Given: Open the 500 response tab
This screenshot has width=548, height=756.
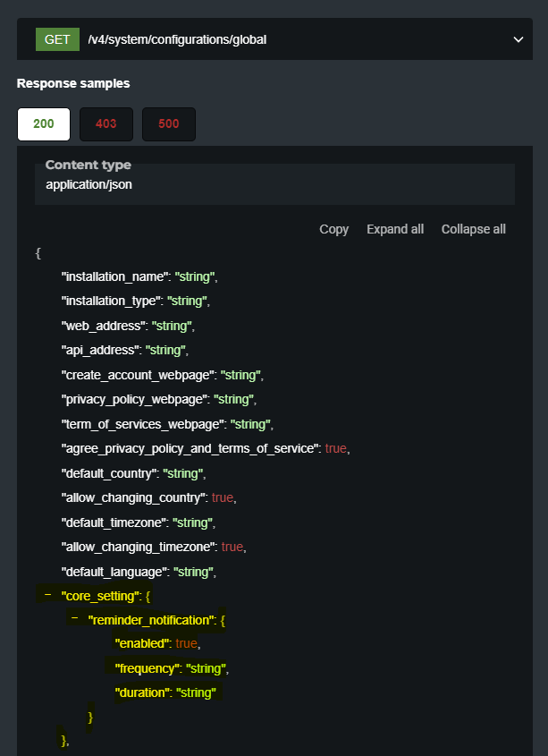Looking at the screenshot, I should point(169,124).
